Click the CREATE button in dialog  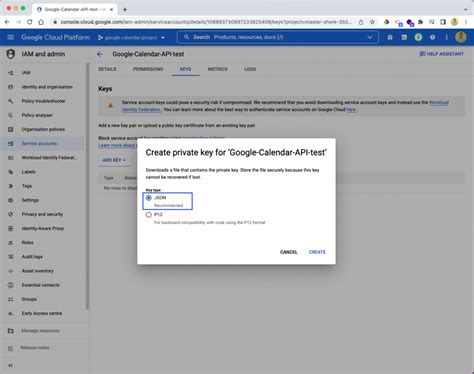pyautogui.click(x=317, y=252)
